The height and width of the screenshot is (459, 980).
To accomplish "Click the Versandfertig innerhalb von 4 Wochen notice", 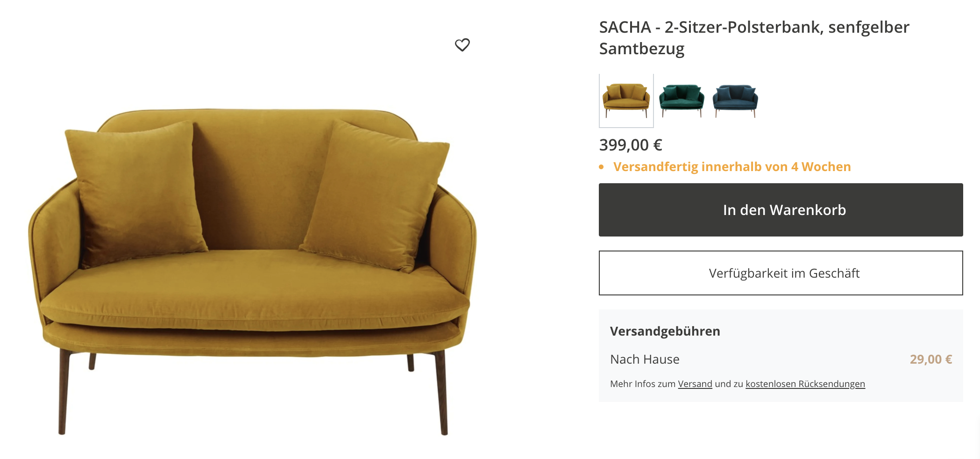I will click(x=732, y=167).
